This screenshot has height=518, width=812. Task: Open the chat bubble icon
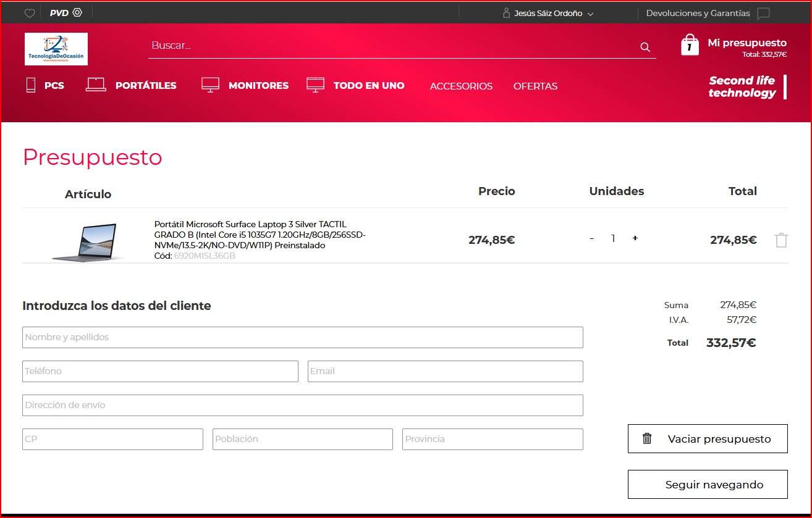(763, 14)
